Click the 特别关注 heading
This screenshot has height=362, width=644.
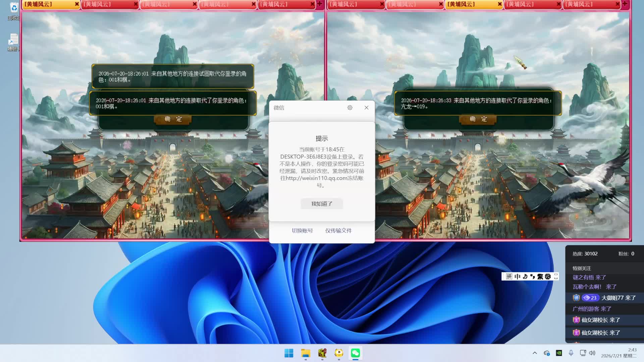(x=582, y=268)
